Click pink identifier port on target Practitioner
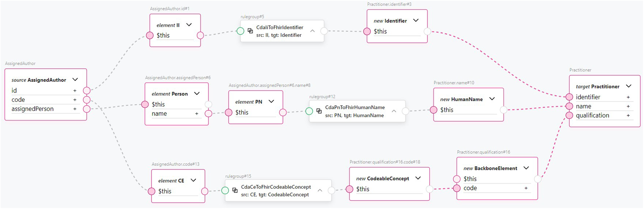The image size is (644, 209). (569, 97)
